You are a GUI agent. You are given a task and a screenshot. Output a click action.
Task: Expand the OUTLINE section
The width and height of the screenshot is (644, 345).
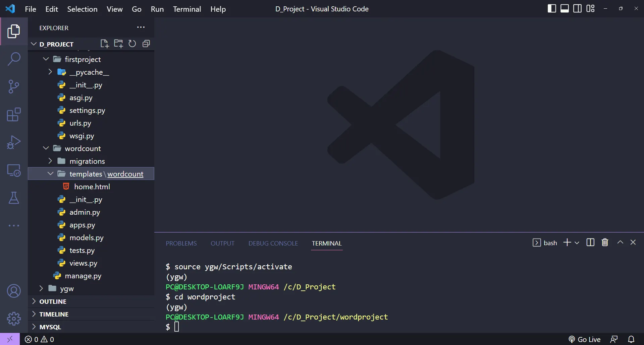pyautogui.click(x=53, y=301)
